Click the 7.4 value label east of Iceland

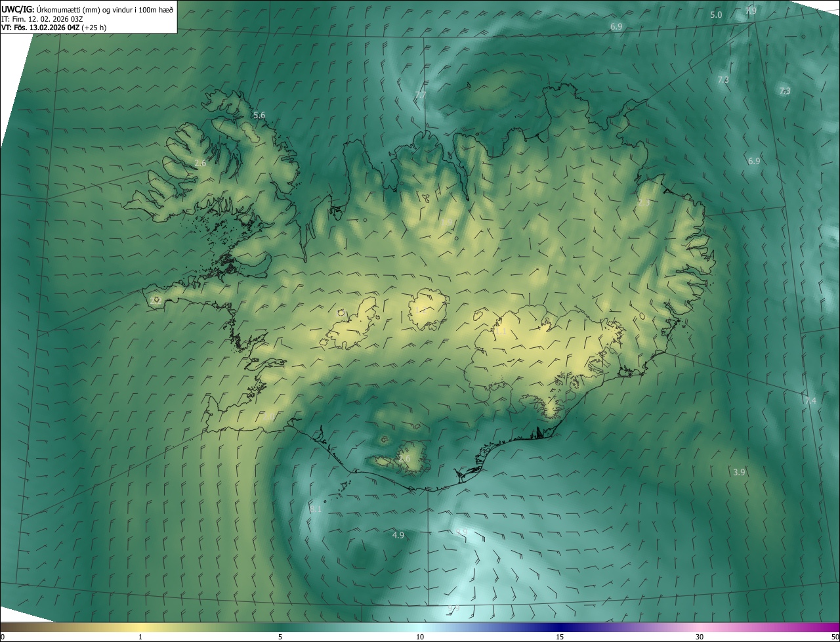810,400
